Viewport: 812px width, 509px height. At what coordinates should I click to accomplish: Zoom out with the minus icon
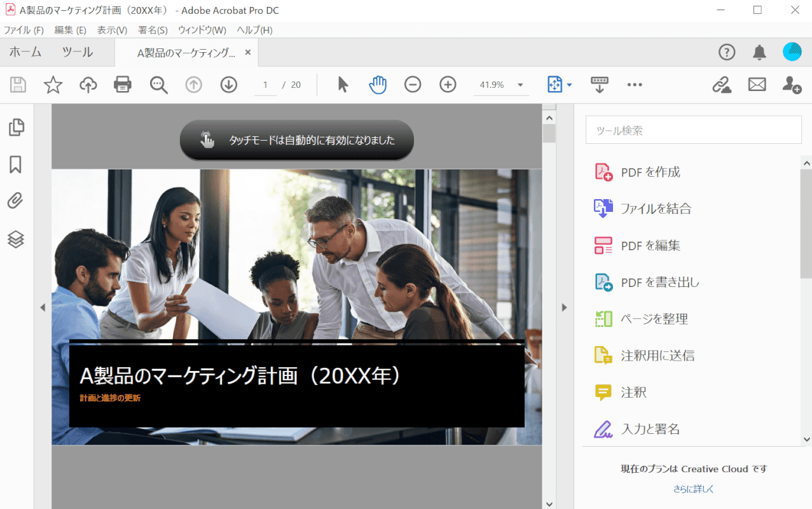click(x=413, y=85)
